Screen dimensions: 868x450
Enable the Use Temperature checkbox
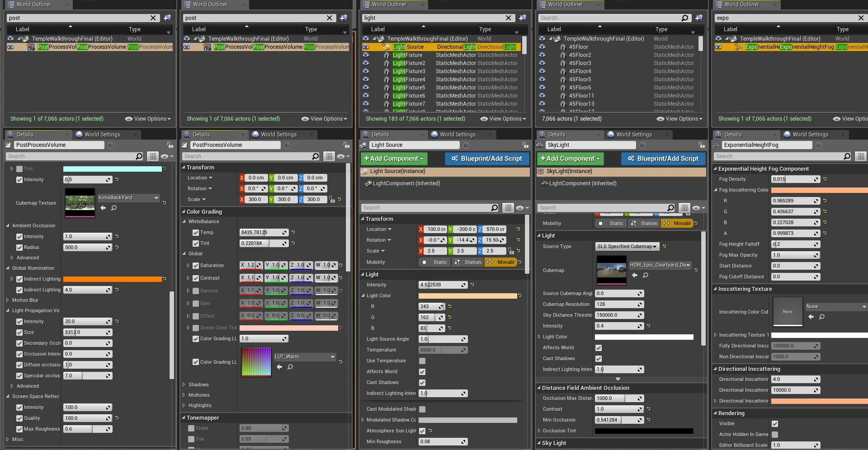[x=422, y=361]
